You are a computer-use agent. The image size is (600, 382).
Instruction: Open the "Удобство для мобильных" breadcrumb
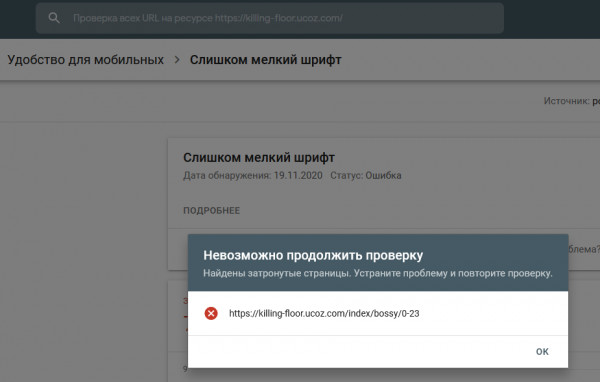[86, 60]
